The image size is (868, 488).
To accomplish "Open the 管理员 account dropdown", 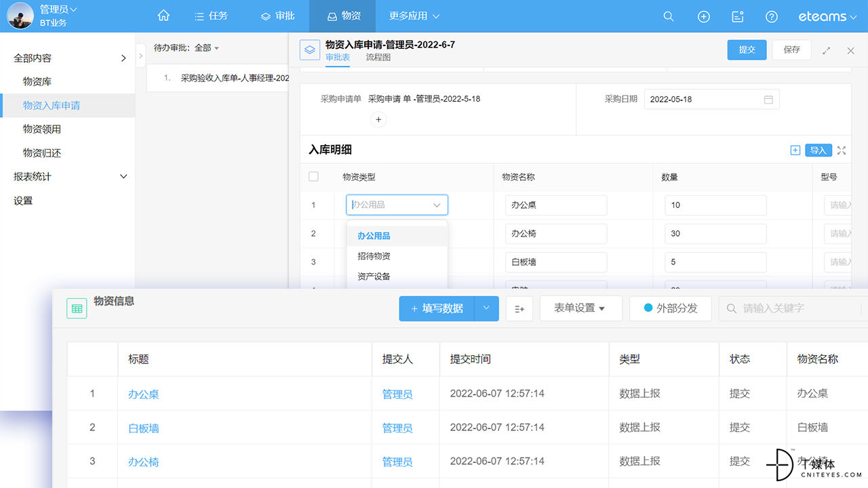I will click(x=59, y=9).
